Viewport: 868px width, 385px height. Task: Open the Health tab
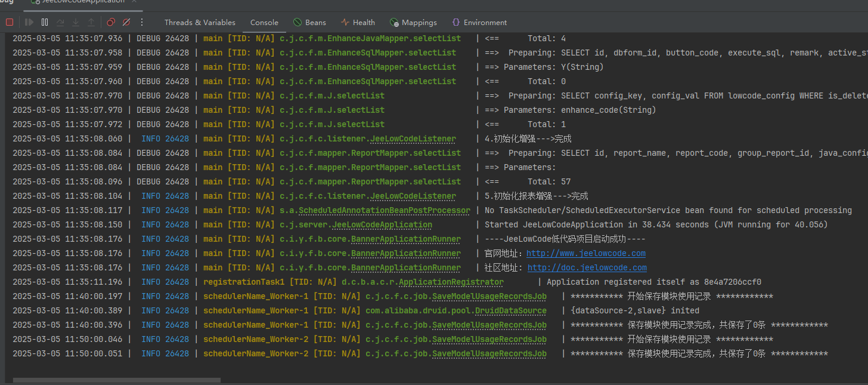[x=358, y=23]
